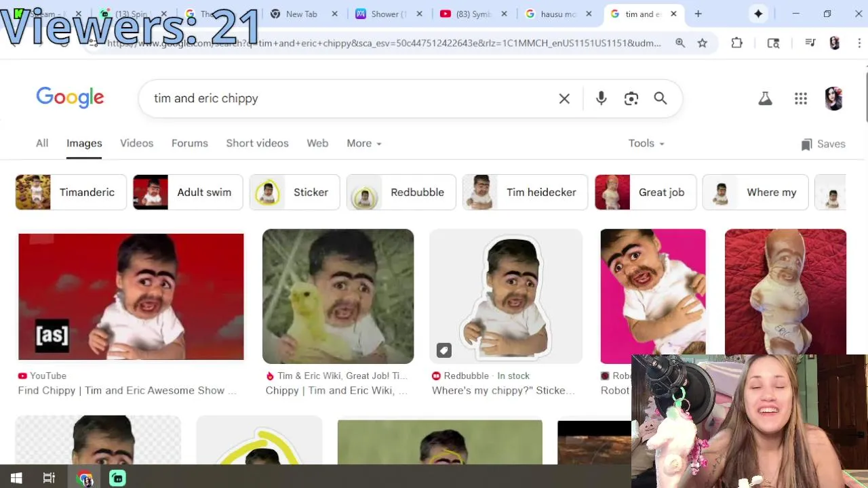Open green app icon on taskbar
This screenshot has width=868, height=488.
pyautogui.click(x=117, y=478)
